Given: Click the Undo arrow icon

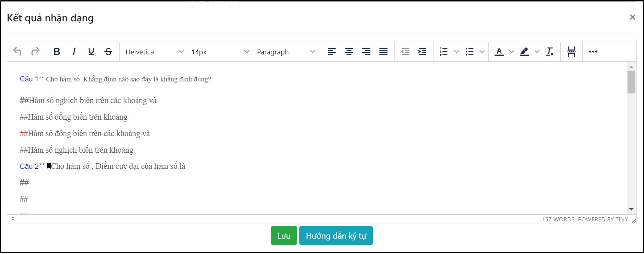Looking at the screenshot, I should click(x=18, y=52).
